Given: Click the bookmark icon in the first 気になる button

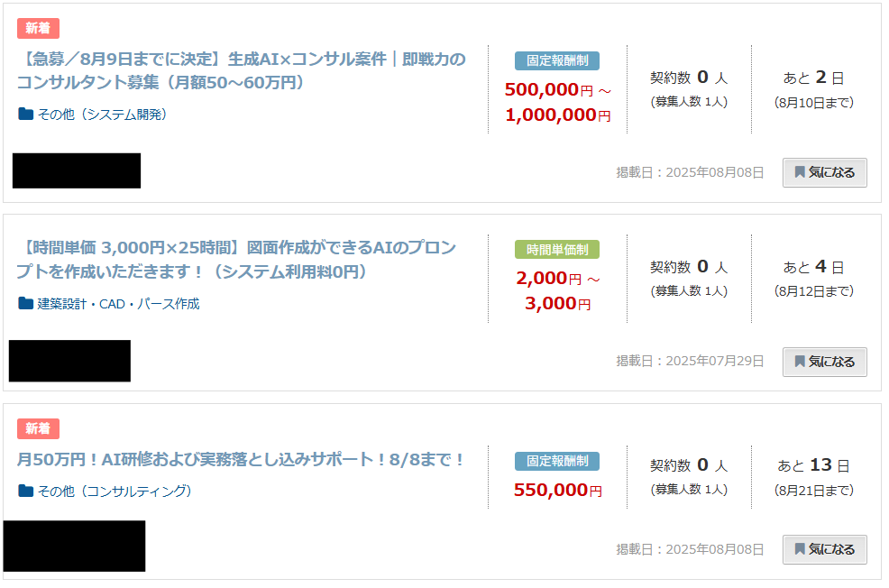Looking at the screenshot, I should [799, 172].
